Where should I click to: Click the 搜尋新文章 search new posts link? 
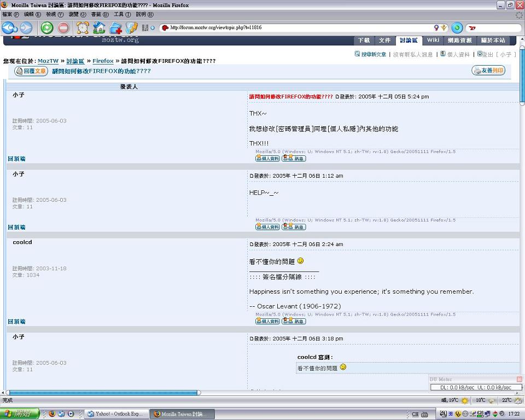(x=371, y=55)
